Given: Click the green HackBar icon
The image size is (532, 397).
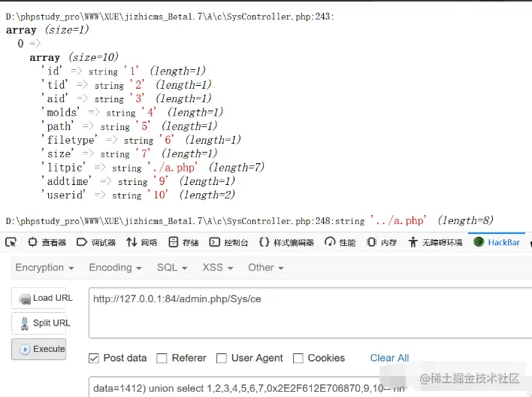Looking at the screenshot, I should pyautogui.click(x=479, y=242).
